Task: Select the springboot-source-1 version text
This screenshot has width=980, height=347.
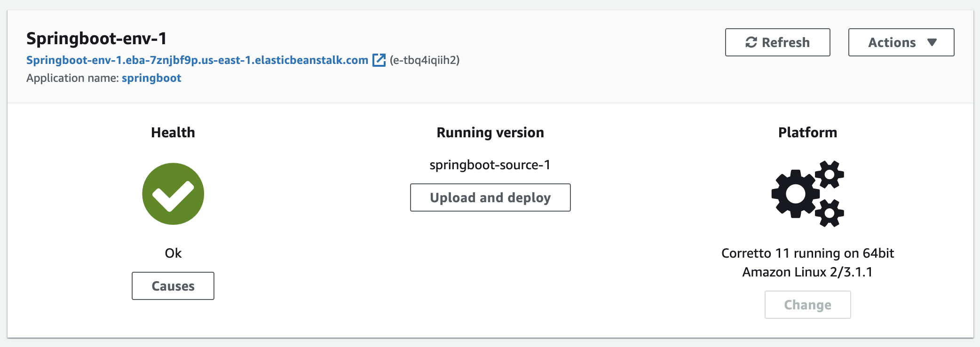Action: coord(490,165)
